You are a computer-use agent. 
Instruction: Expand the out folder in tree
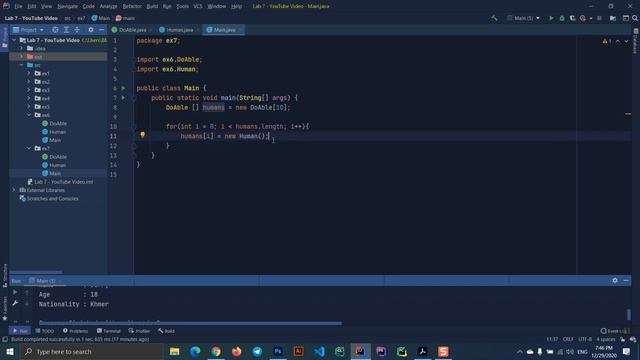[x=22, y=56]
